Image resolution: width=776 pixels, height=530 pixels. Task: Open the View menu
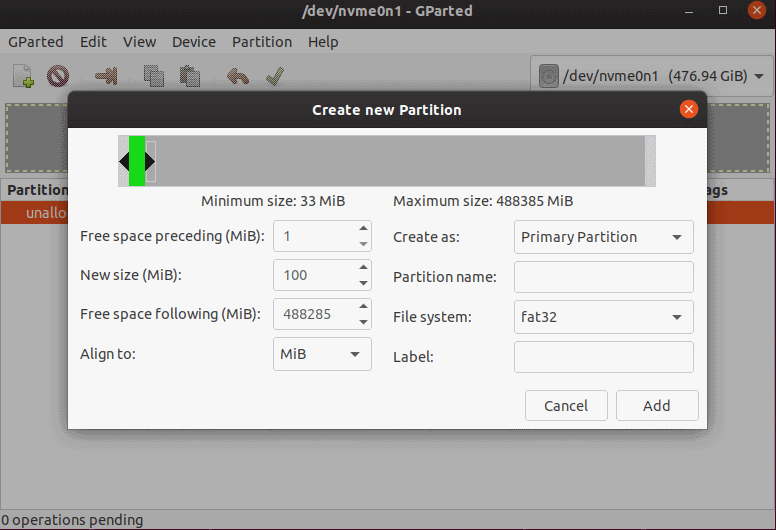pyautogui.click(x=140, y=42)
